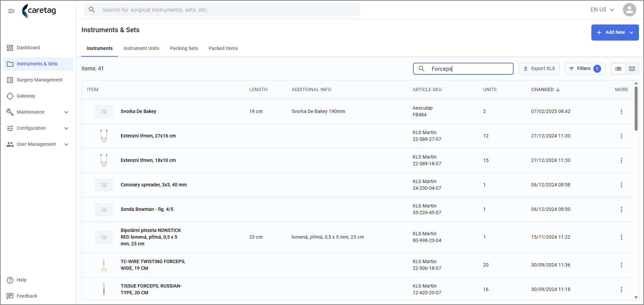Click the Gateway icon in sidebar

tap(10, 96)
